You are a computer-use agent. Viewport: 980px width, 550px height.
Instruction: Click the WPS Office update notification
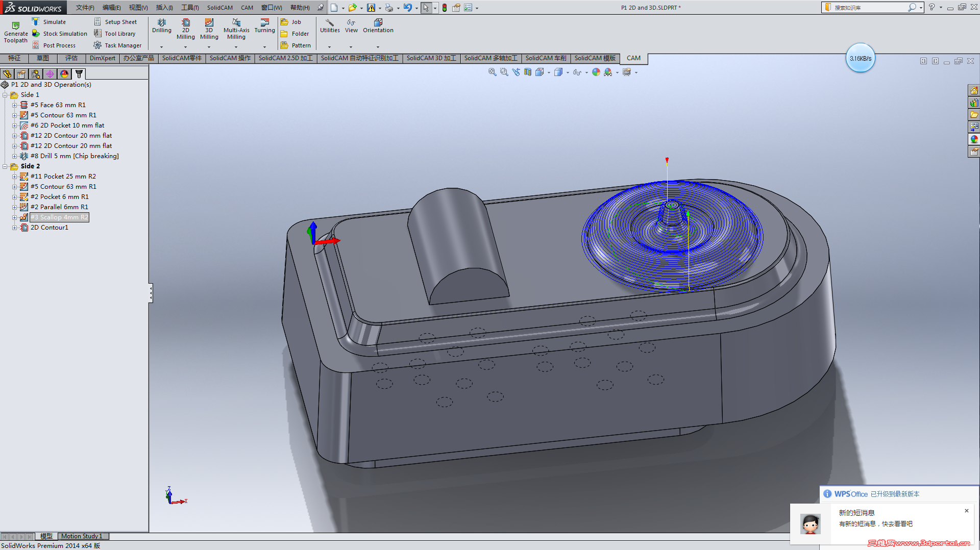[x=899, y=494]
